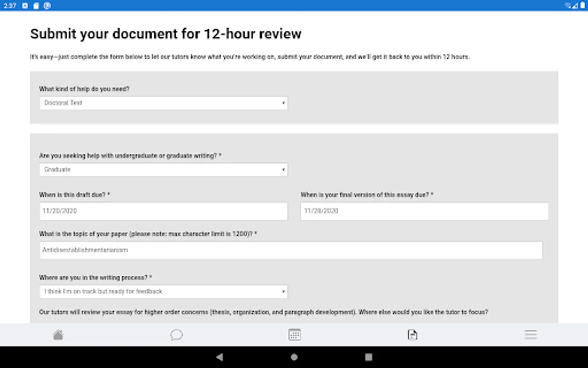The width and height of the screenshot is (588, 368).
Task: Click the draft due date field showing 11/20/2020
Action: click(163, 211)
